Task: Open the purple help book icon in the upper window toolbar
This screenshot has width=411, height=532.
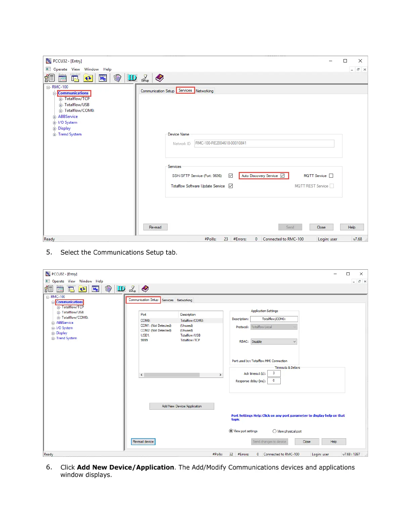Action: pos(159,78)
